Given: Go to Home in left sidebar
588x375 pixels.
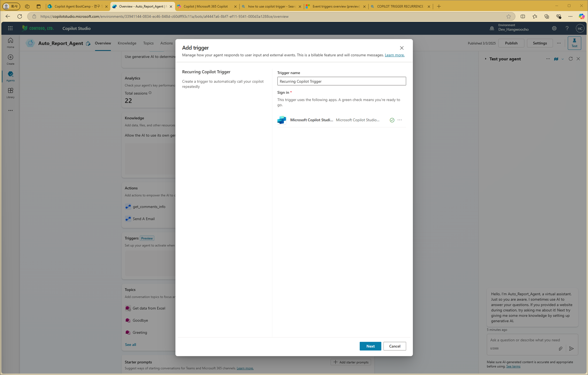Looking at the screenshot, I should click(x=10, y=43).
